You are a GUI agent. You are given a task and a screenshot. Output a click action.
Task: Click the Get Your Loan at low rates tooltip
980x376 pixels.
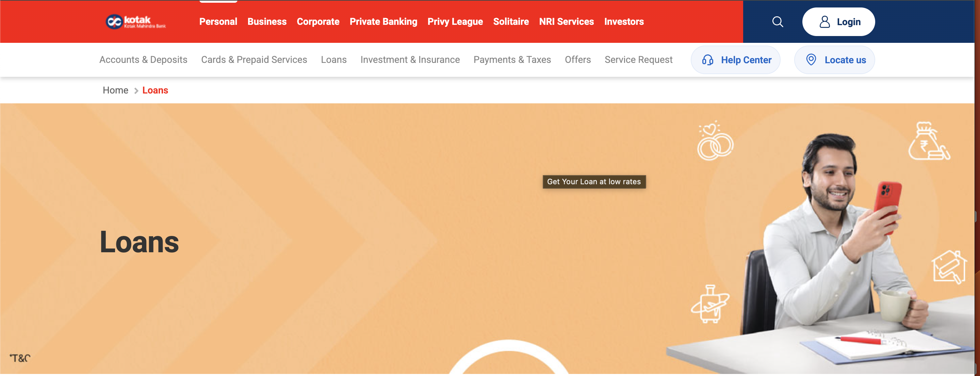[x=594, y=182]
